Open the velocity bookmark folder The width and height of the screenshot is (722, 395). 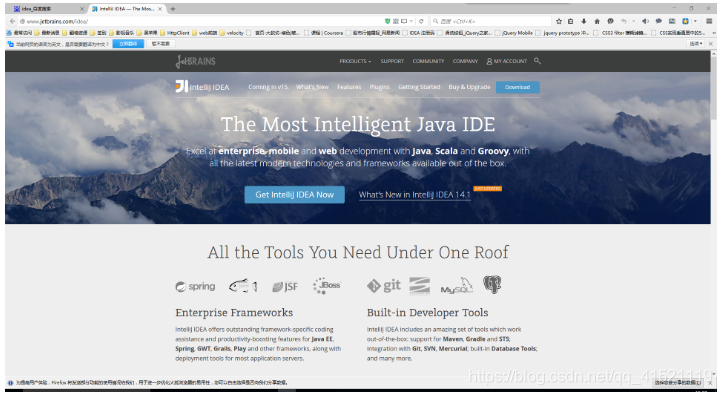point(232,33)
